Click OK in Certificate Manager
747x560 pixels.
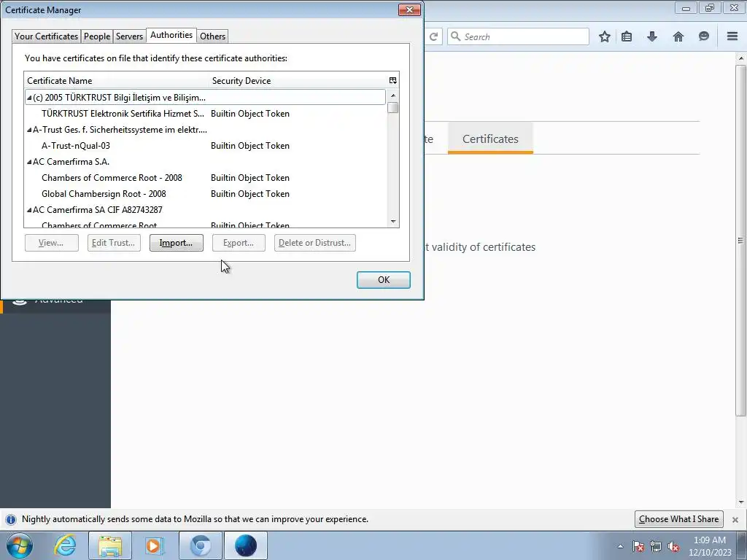tap(384, 280)
